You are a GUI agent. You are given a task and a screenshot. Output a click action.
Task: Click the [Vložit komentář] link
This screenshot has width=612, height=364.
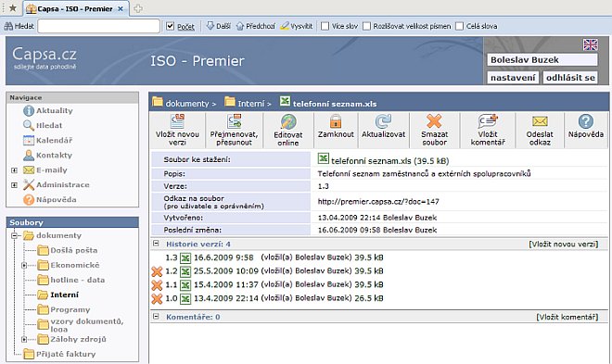click(567, 318)
